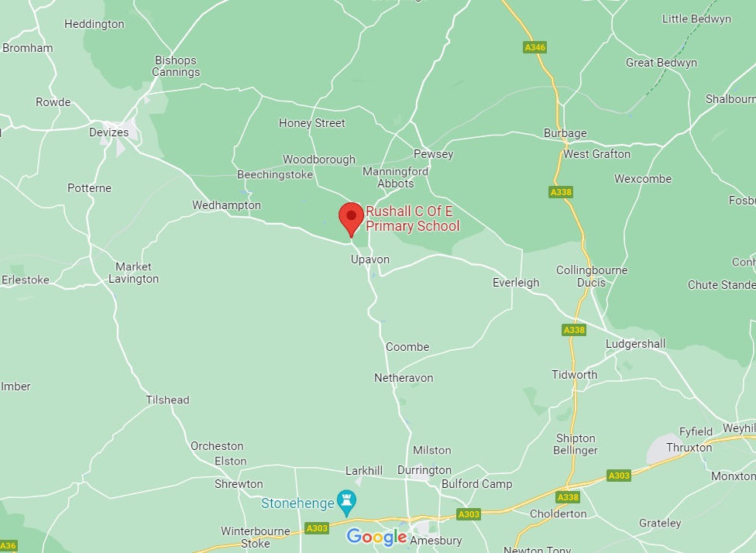This screenshot has height=553, width=756.
Task: Click the Tidworth place label
Action: tap(574, 375)
